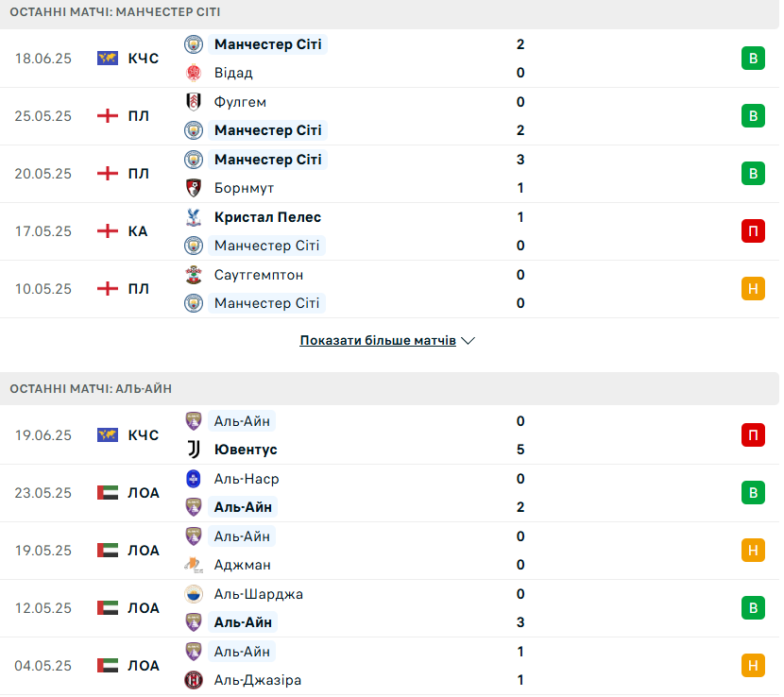Click the Fulham club crest icon
784x697 pixels.
point(194,102)
